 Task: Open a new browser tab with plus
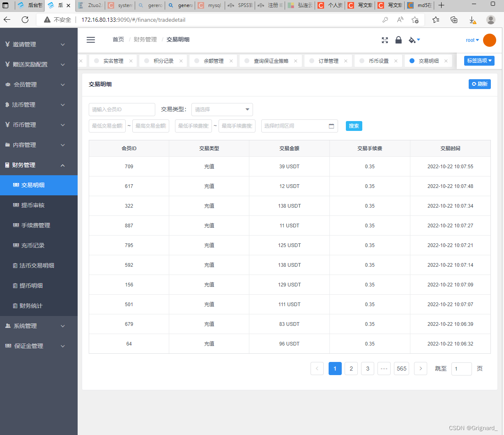pyautogui.click(x=441, y=5)
